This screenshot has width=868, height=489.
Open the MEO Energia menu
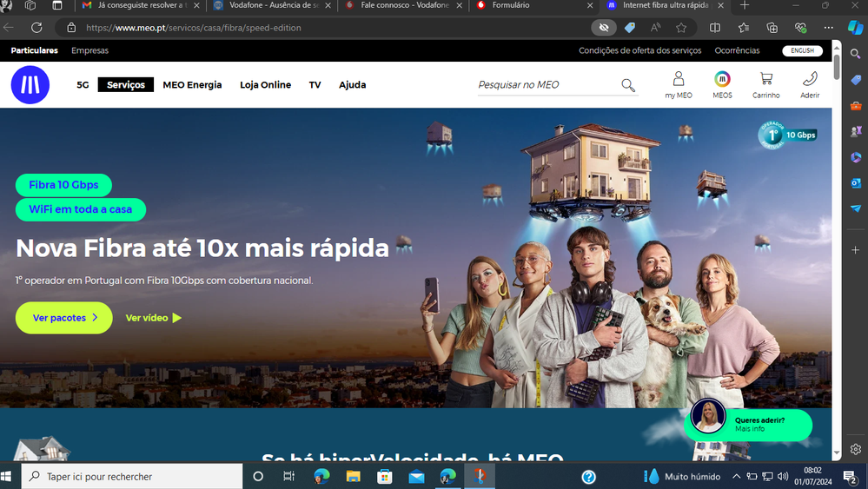(x=192, y=85)
